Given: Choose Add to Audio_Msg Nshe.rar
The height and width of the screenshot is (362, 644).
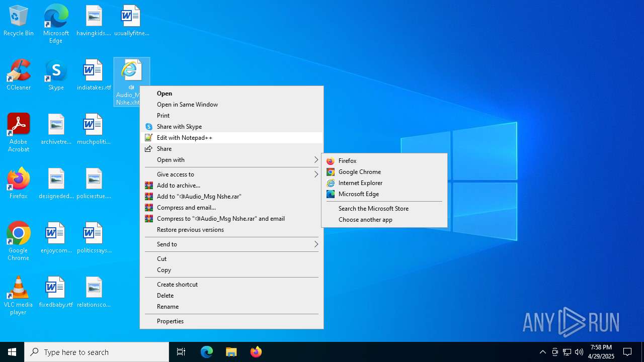Looking at the screenshot, I should [x=231, y=197].
